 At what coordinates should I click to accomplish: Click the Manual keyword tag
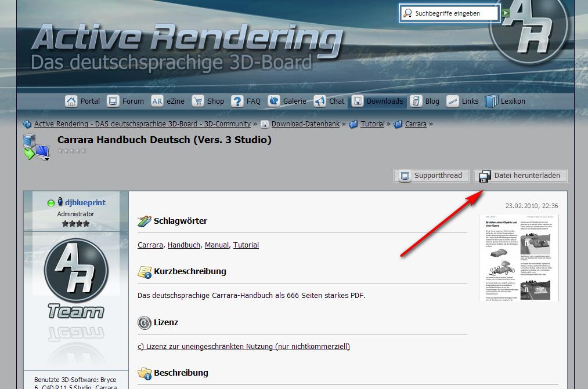[x=217, y=245]
